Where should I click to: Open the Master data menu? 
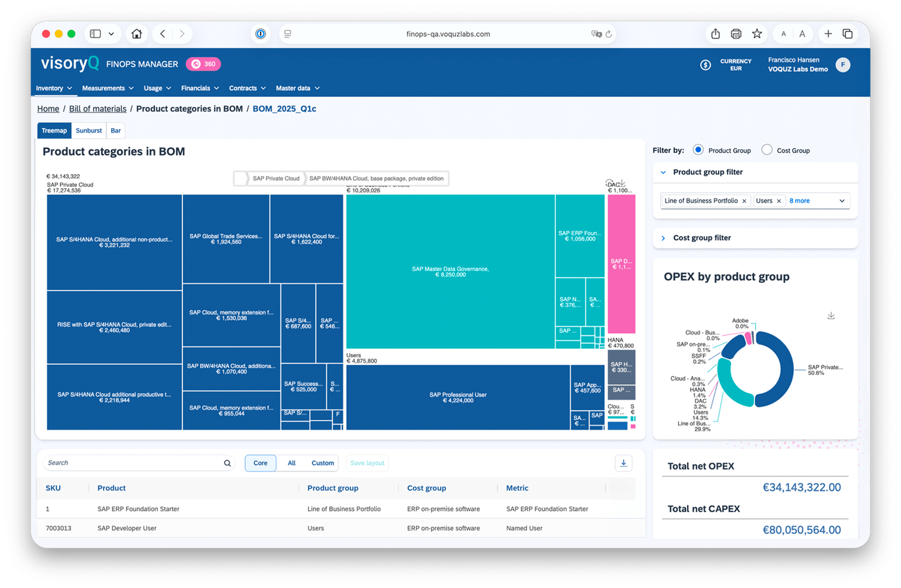(298, 88)
